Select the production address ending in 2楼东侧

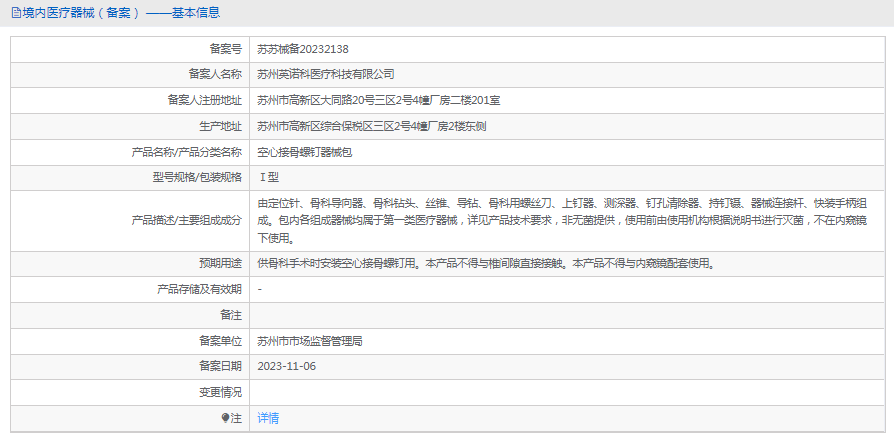pos(372,126)
